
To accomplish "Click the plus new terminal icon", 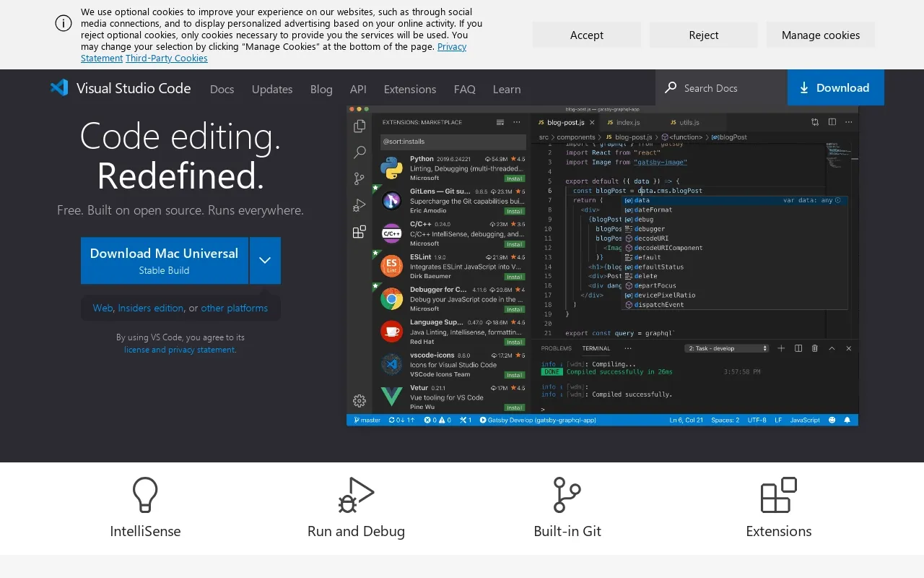I will pyautogui.click(x=781, y=348).
